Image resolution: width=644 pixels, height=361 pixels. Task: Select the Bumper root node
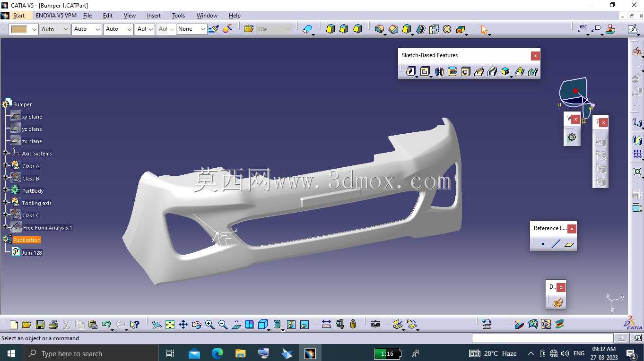(22, 104)
